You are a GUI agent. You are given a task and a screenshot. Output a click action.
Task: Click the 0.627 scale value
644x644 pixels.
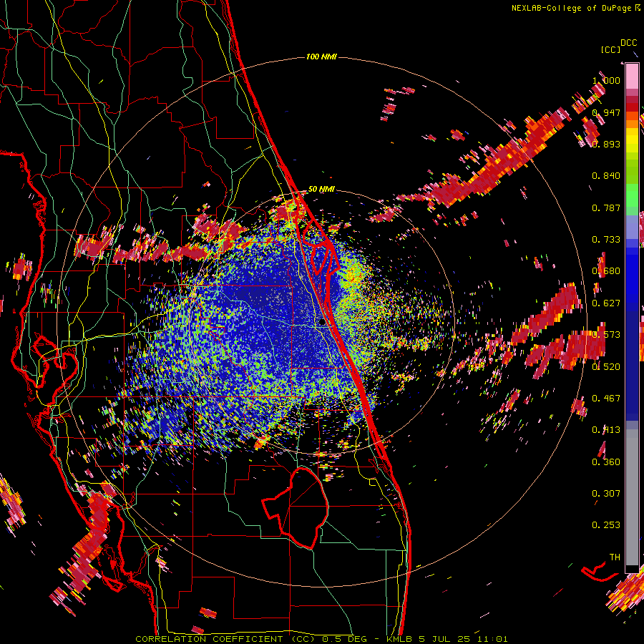606,303
